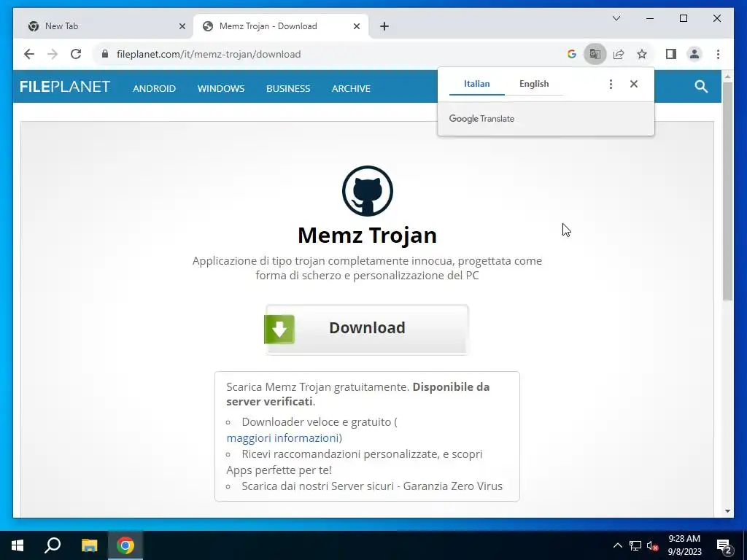Open the muted volume tray icon
747x560 pixels.
(652, 545)
